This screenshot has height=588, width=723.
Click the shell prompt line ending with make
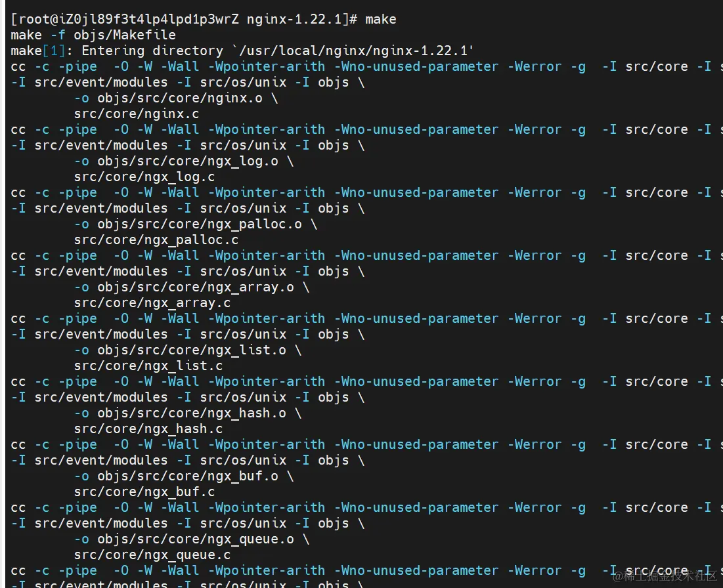(x=204, y=19)
